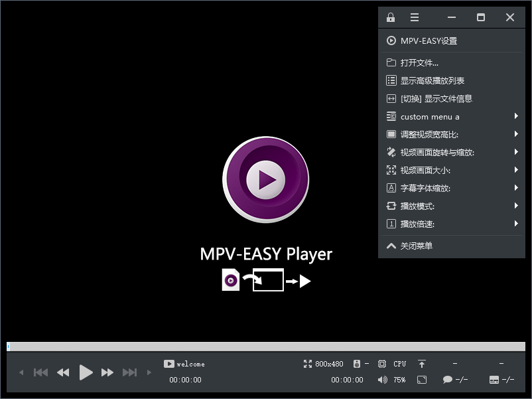
Task: Click the seek progress bar
Action: 265,346
